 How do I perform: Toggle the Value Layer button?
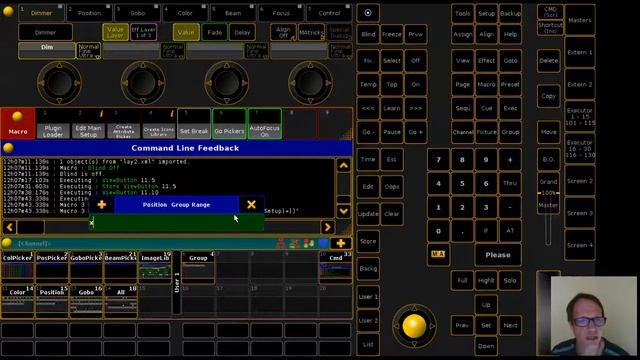pyautogui.click(x=115, y=32)
